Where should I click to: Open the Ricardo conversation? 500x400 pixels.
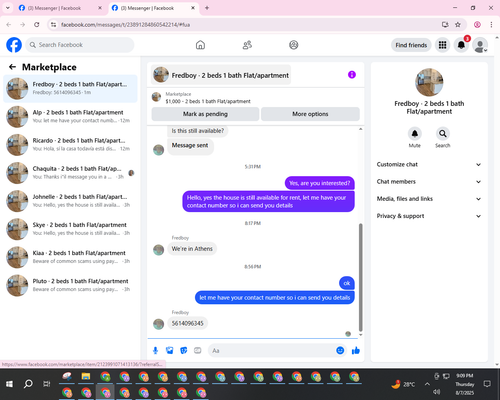(x=70, y=145)
